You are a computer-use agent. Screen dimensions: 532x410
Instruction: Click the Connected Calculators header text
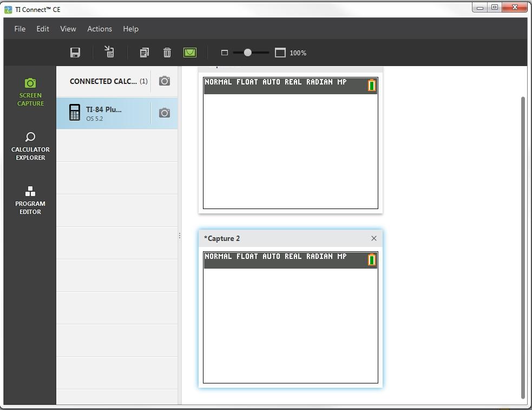tap(109, 81)
